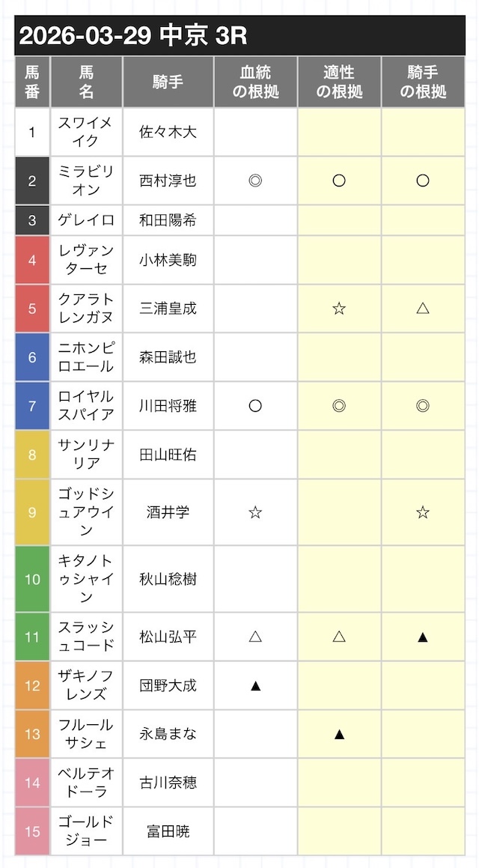Click jockey name 川田将雅
The image size is (479, 868).
pyautogui.click(x=168, y=406)
